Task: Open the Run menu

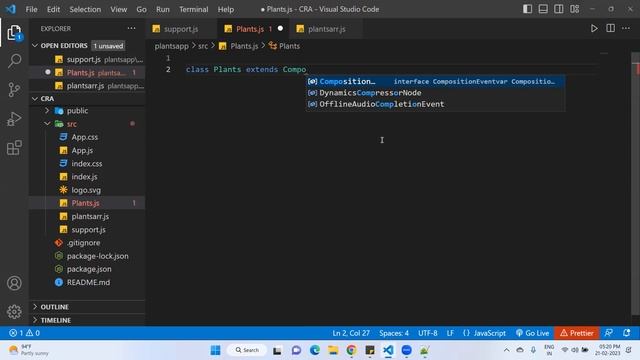Action: point(162,9)
